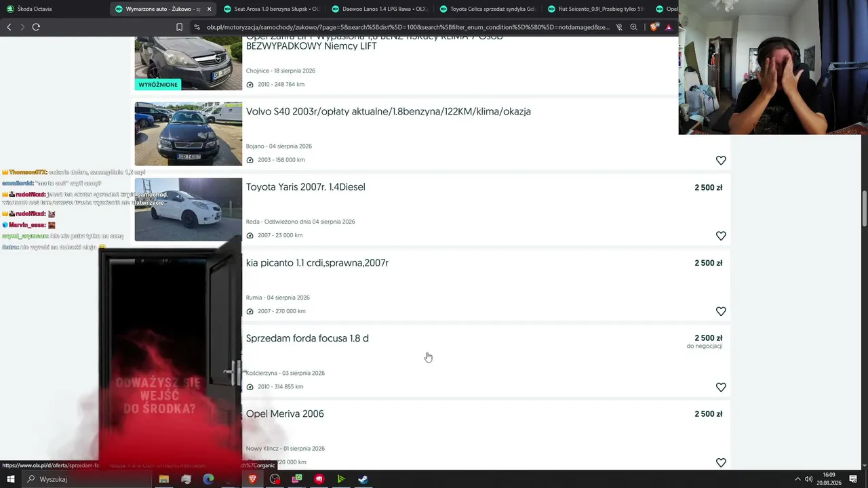Open File Explorer from the taskbar
This screenshot has width=868, height=488.
pyautogui.click(x=163, y=479)
